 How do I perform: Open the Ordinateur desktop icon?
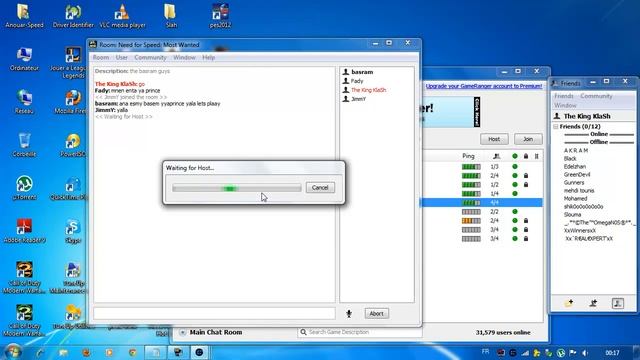click(x=24, y=59)
